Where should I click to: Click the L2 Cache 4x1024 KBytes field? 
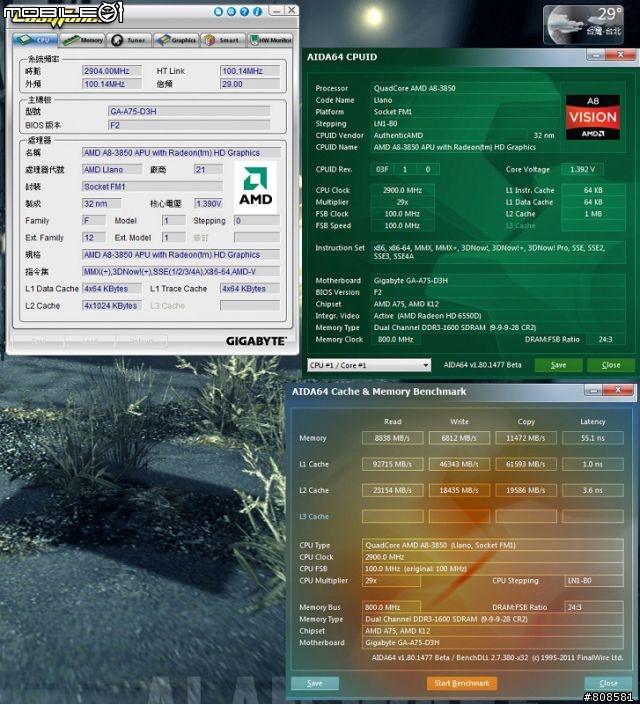112,306
